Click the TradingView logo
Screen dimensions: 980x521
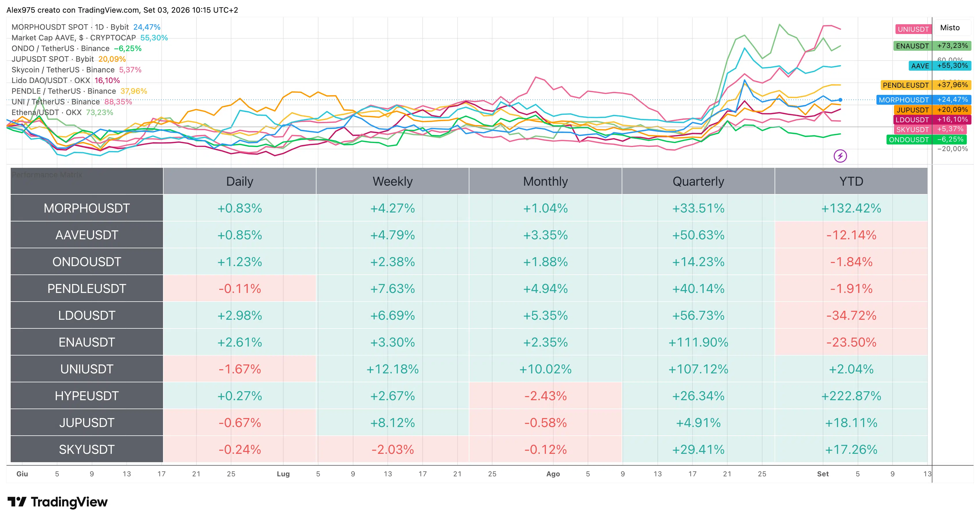point(57,502)
